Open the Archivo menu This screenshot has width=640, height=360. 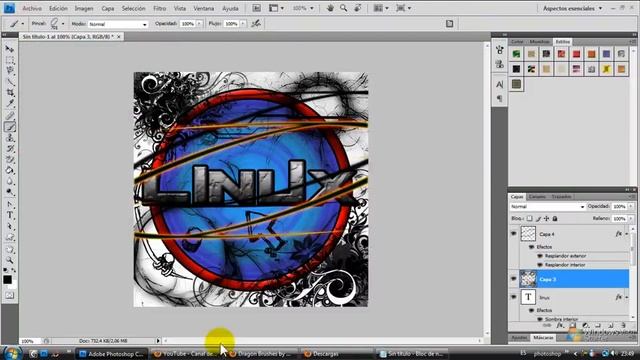(x=32, y=8)
